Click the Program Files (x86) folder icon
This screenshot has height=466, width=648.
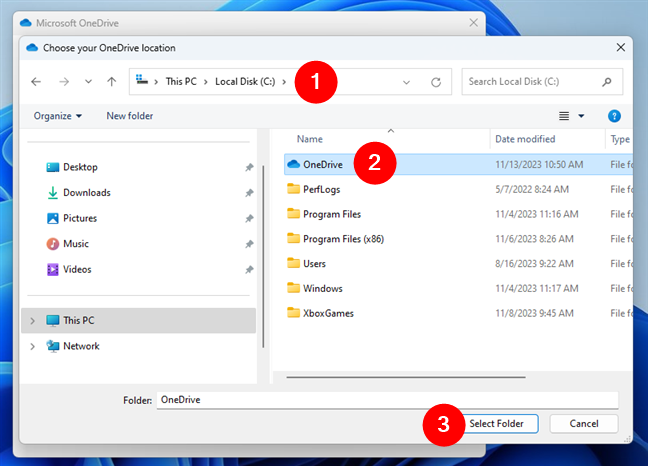coord(293,238)
